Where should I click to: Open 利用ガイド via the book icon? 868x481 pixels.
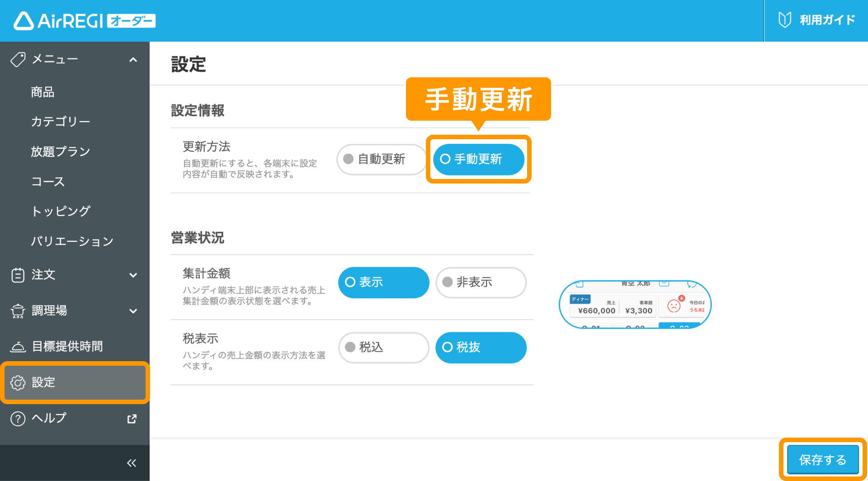pos(785,20)
